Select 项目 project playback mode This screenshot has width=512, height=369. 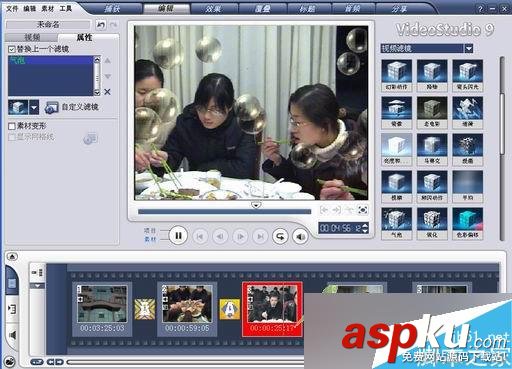coord(150,231)
